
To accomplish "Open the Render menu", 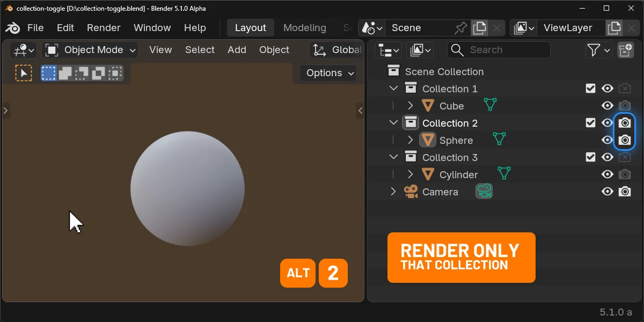I will click(x=103, y=27).
